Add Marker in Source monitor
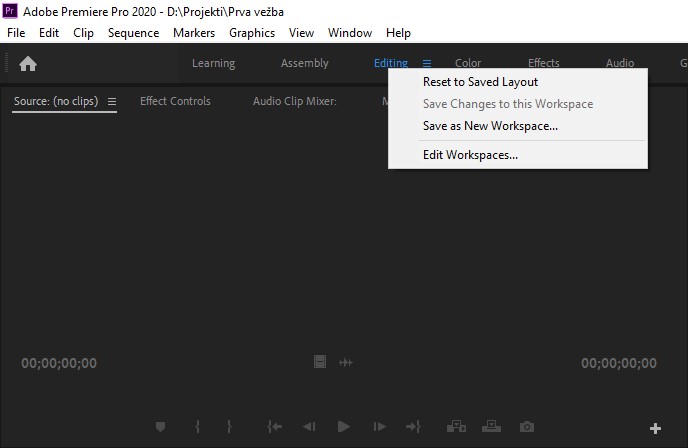The height and width of the screenshot is (448, 688). pyautogui.click(x=161, y=426)
